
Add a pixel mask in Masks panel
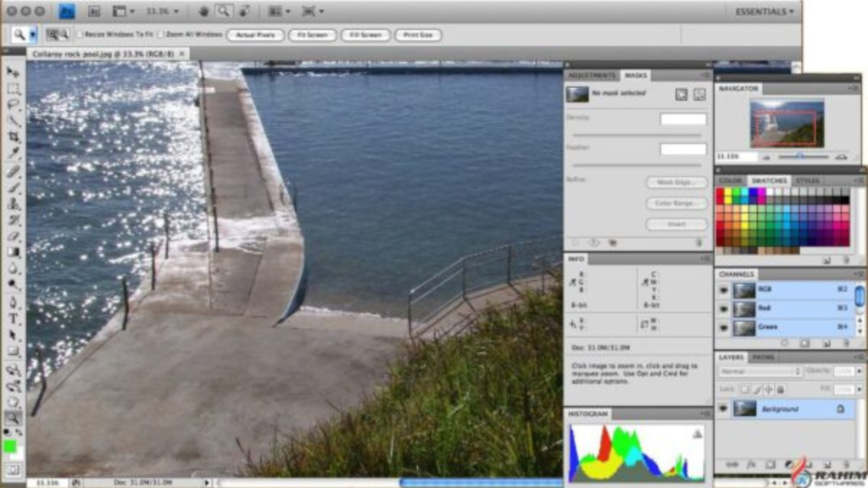point(681,94)
